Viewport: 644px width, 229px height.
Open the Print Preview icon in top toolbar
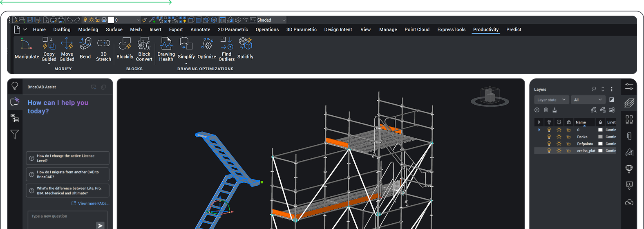46,20
